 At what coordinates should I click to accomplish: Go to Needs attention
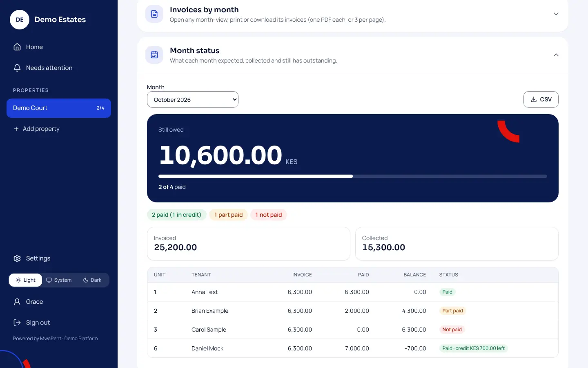59,68
